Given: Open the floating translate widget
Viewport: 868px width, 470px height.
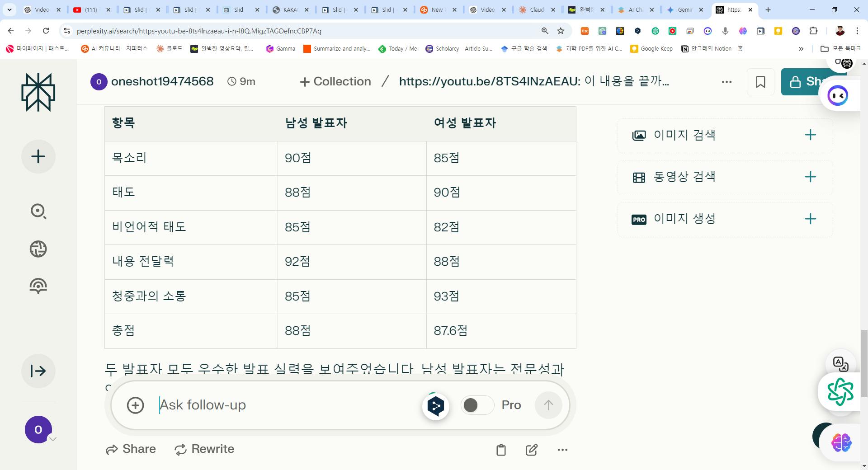Looking at the screenshot, I should [x=840, y=363].
